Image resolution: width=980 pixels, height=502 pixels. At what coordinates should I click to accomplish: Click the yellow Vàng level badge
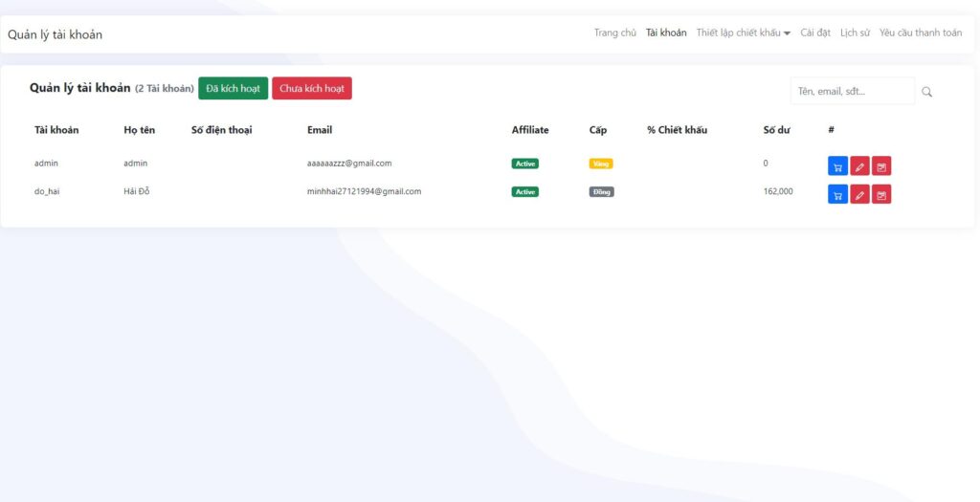pyautogui.click(x=601, y=164)
